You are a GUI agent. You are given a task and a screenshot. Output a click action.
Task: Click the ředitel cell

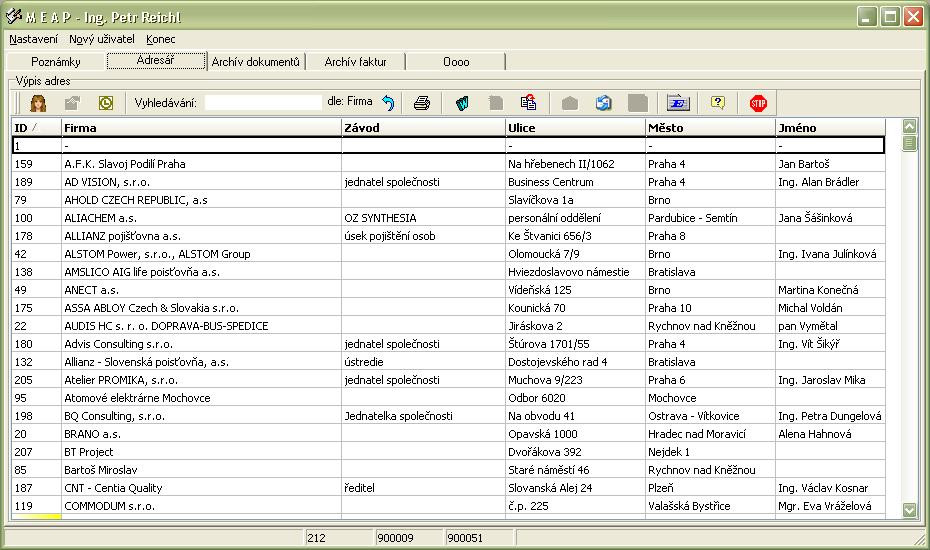pos(423,488)
